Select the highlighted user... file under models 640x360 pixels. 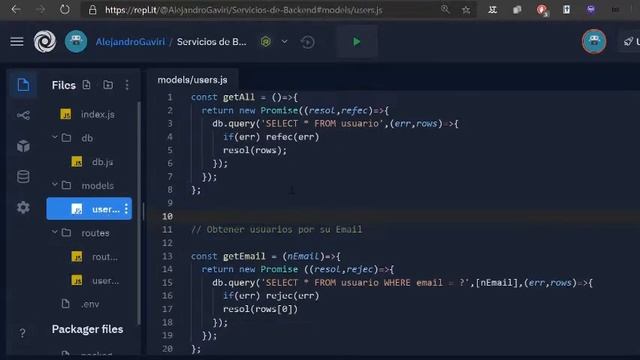click(x=89, y=209)
